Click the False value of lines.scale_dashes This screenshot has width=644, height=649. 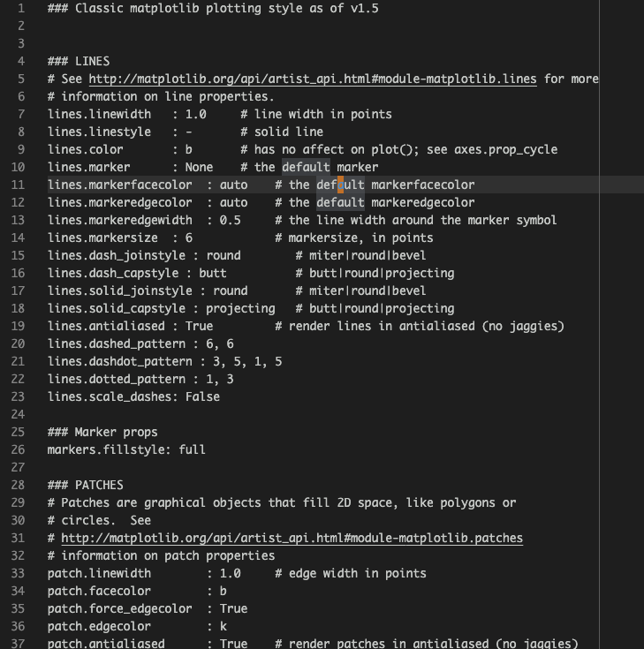coord(202,397)
